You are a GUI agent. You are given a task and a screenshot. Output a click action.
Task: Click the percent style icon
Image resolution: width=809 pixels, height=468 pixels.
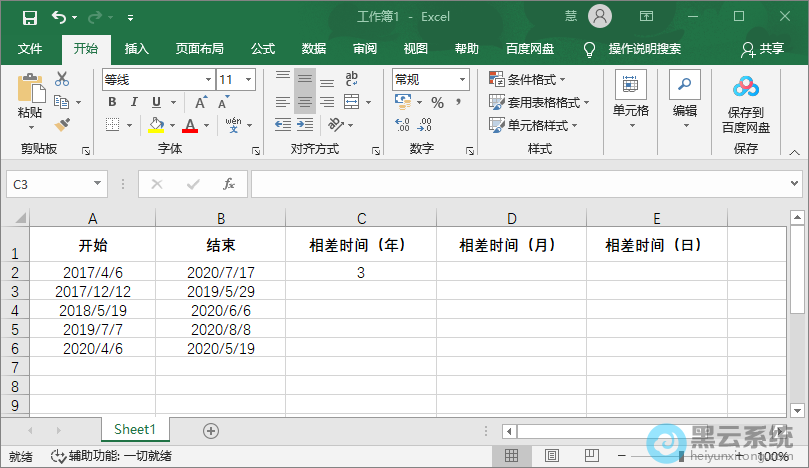[436, 102]
